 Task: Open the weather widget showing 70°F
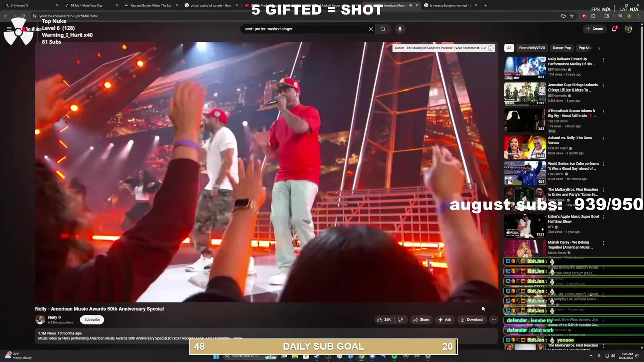coord(19,356)
